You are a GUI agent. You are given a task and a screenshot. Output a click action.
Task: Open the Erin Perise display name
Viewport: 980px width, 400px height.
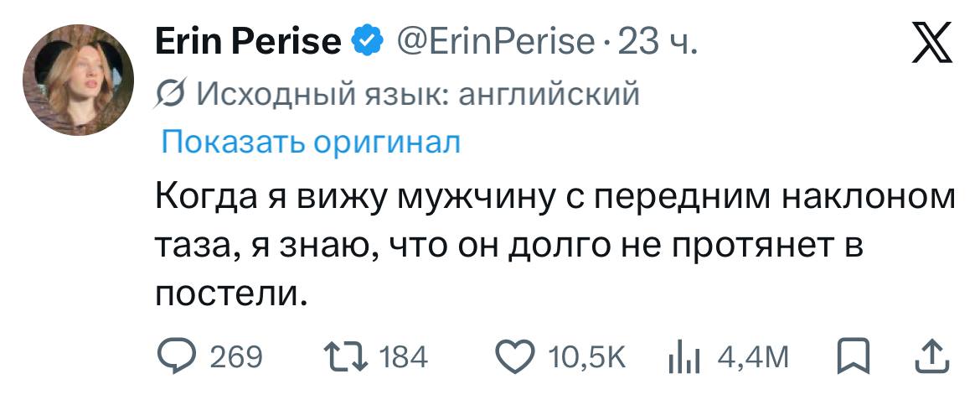pyautogui.click(x=249, y=41)
